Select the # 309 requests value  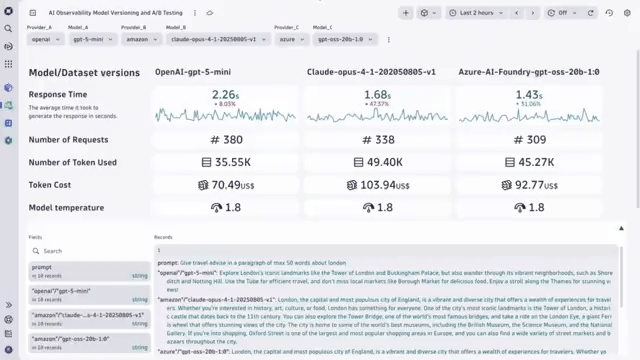(530, 140)
